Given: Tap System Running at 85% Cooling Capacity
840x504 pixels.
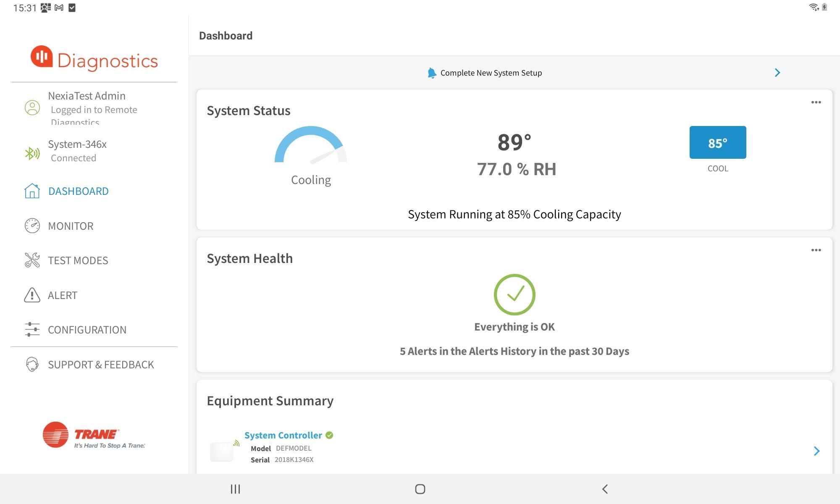Looking at the screenshot, I should (514, 214).
